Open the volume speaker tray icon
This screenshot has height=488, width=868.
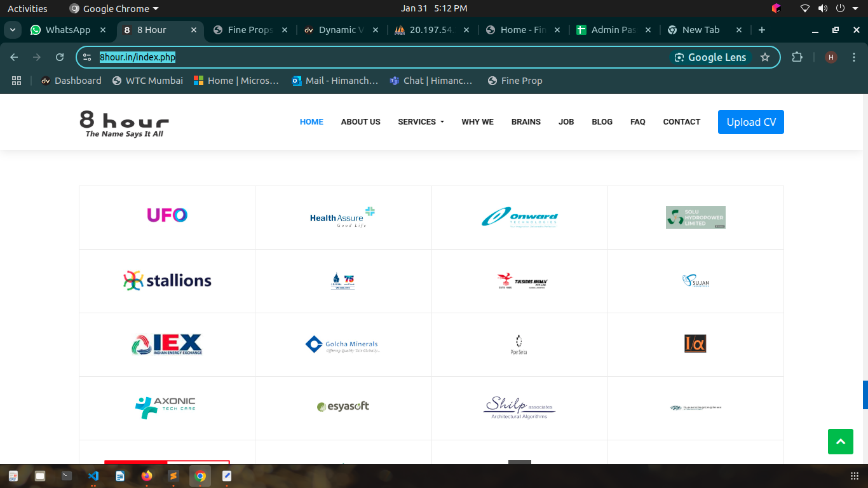(x=823, y=8)
